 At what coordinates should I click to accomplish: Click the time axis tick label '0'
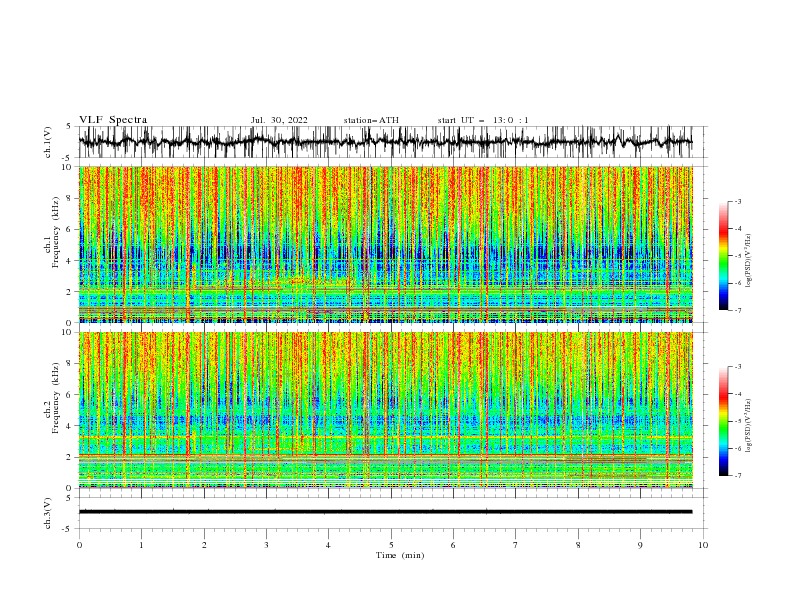click(79, 545)
